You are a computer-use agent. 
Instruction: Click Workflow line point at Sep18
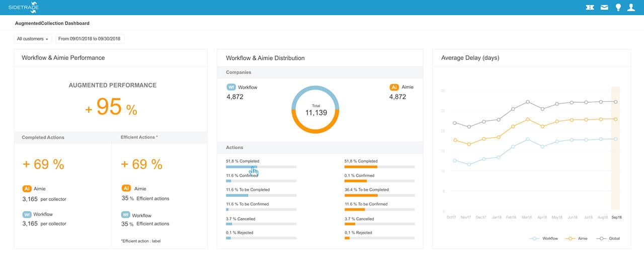click(616, 139)
